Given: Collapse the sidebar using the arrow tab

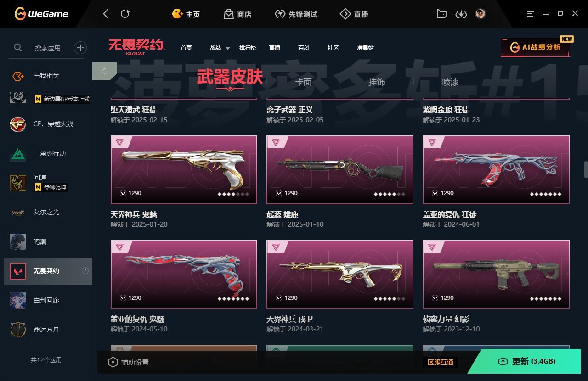Looking at the screenshot, I should [x=104, y=71].
